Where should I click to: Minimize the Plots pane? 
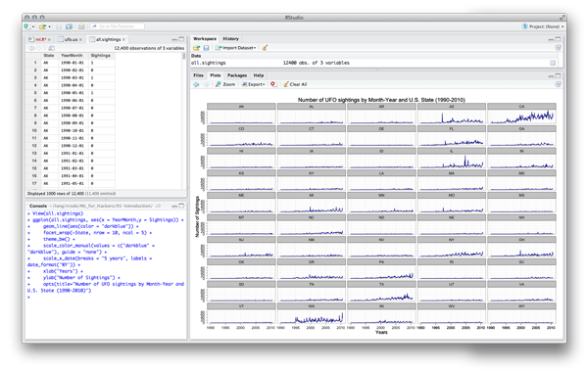point(551,76)
